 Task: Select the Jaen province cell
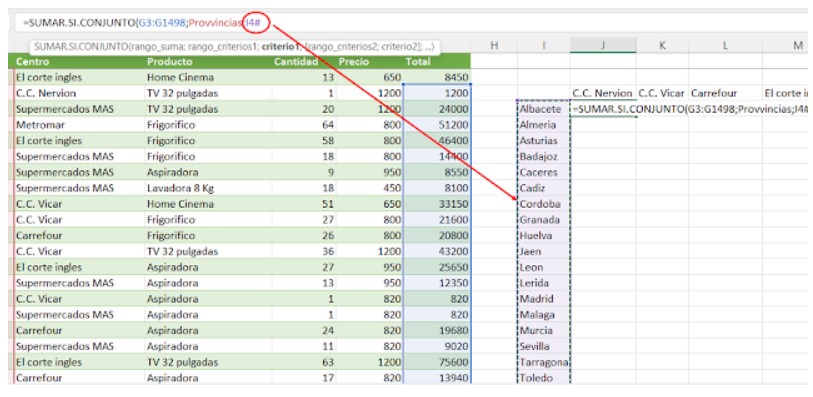(543, 251)
